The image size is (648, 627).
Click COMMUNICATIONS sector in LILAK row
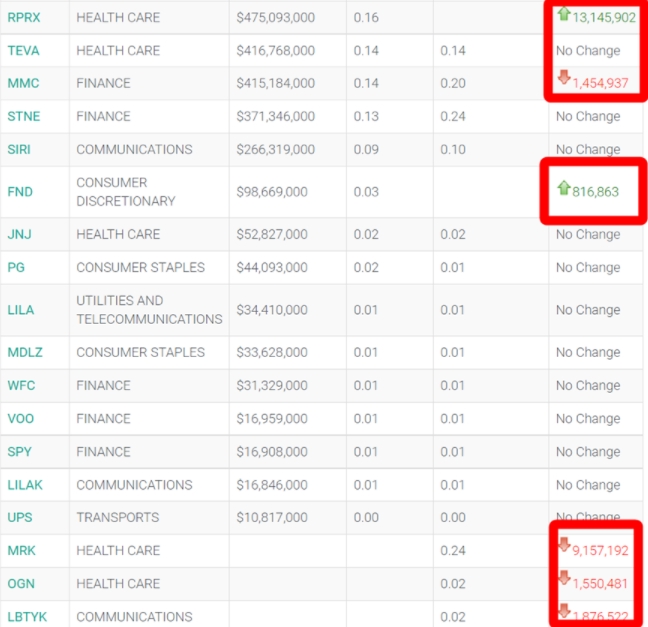point(134,485)
